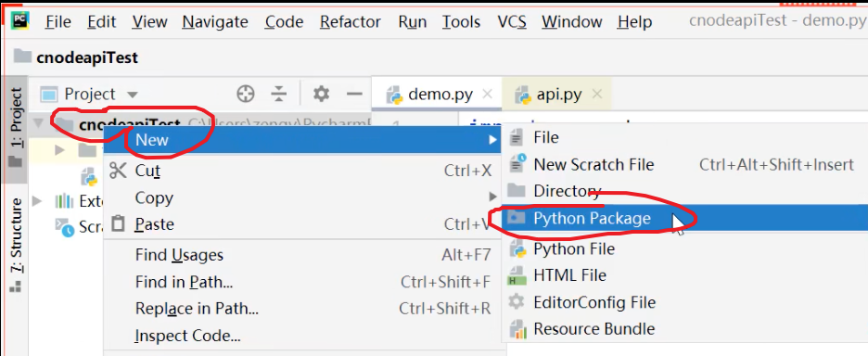Collapse the cnodeapiTest root tree node
Screen dimensions: 868x356
tap(38, 124)
